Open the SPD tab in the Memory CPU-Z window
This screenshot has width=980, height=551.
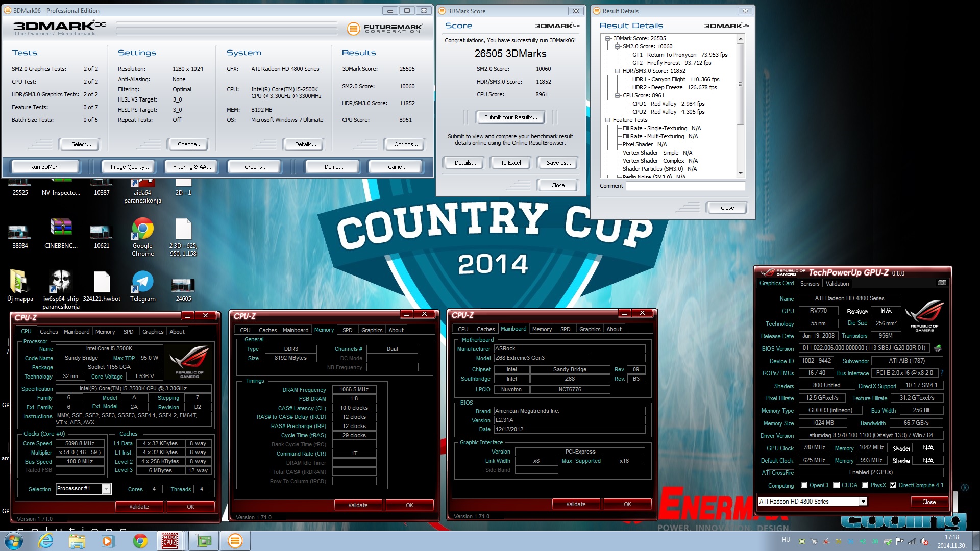coord(347,330)
